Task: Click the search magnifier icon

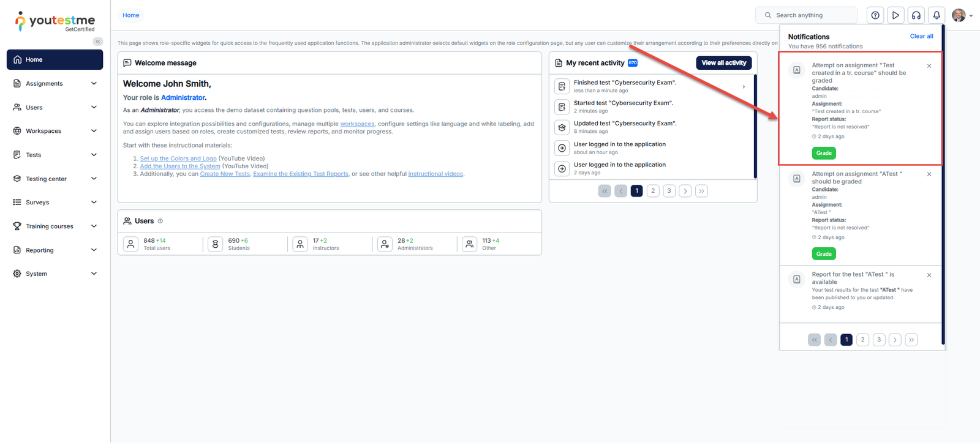Action: (768, 15)
